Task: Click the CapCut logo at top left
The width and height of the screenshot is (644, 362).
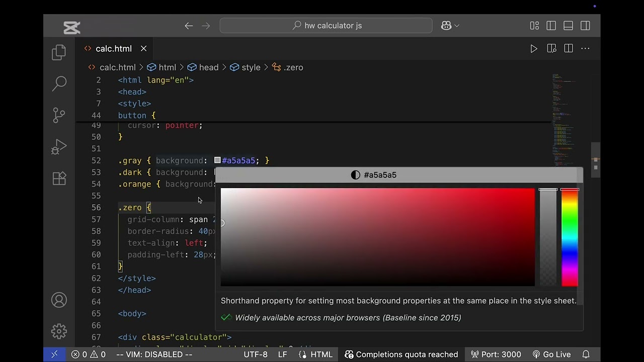Action: click(71, 28)
